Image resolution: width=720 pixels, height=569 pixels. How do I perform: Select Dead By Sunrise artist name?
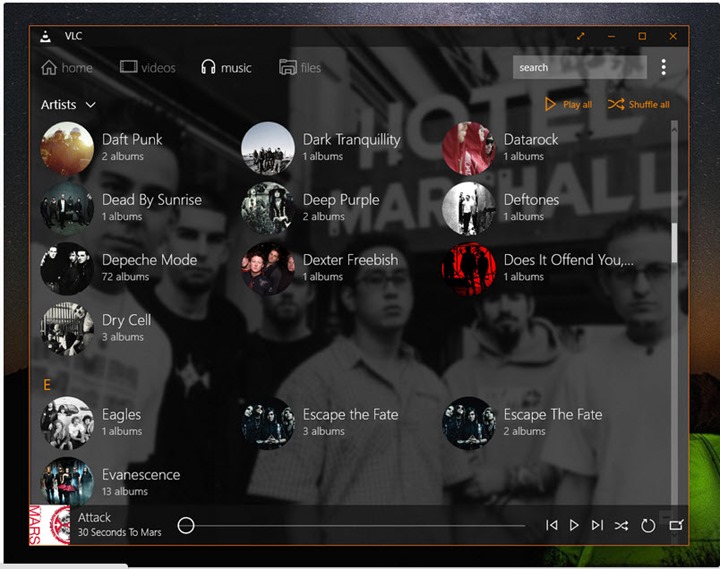pyautogui.click(x=152, y=200)
